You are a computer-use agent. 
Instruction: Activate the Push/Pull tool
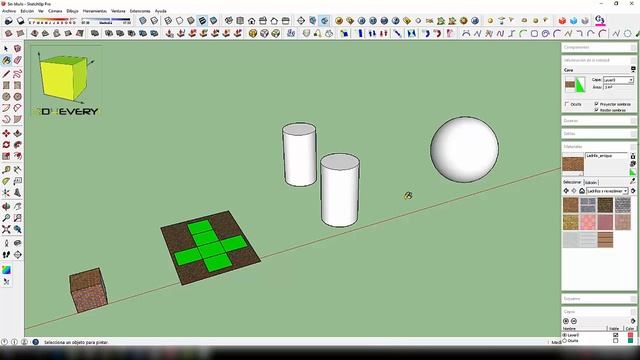[17, 133]
